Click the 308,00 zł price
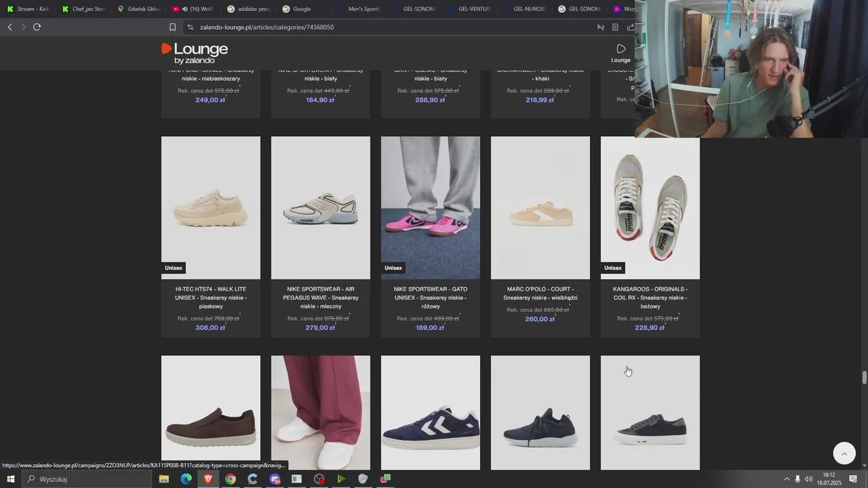Image resolution: width=868 pixels, height=488 pixels. click(210, 327)
